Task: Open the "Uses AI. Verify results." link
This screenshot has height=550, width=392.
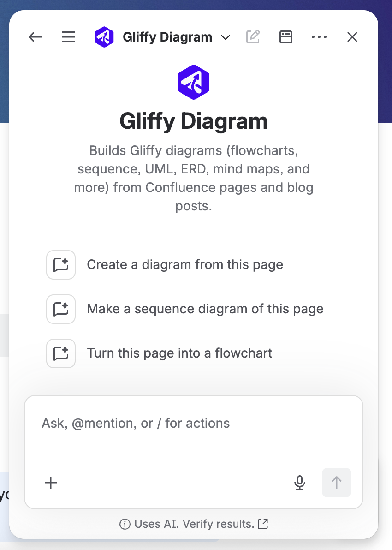Action: coord(194,524)
